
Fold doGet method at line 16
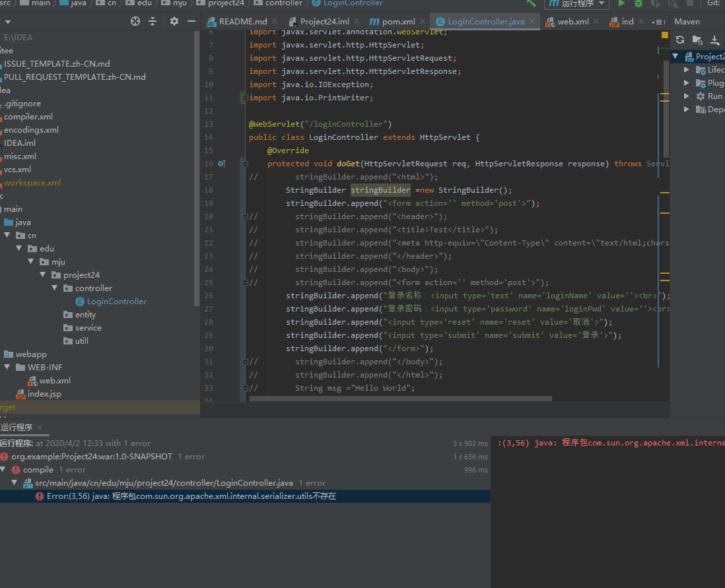(245, 164)
